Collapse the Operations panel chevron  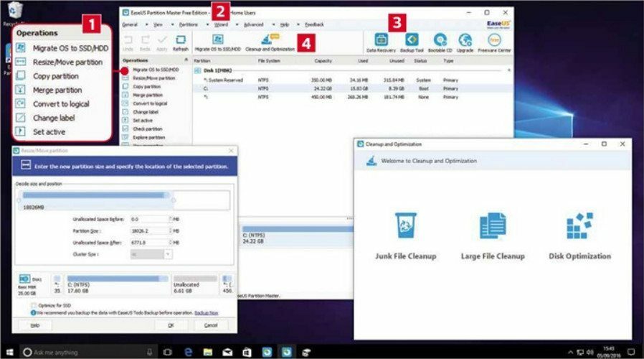pos(186,60)
